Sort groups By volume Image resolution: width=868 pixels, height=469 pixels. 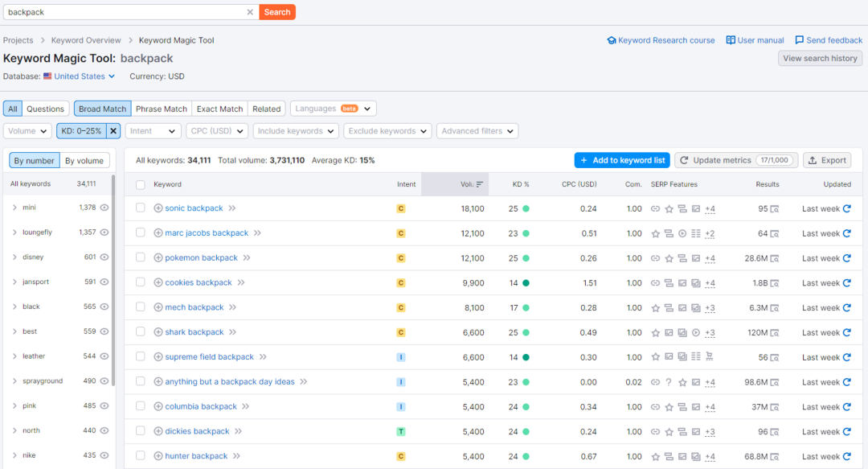[x=84, y=160]
